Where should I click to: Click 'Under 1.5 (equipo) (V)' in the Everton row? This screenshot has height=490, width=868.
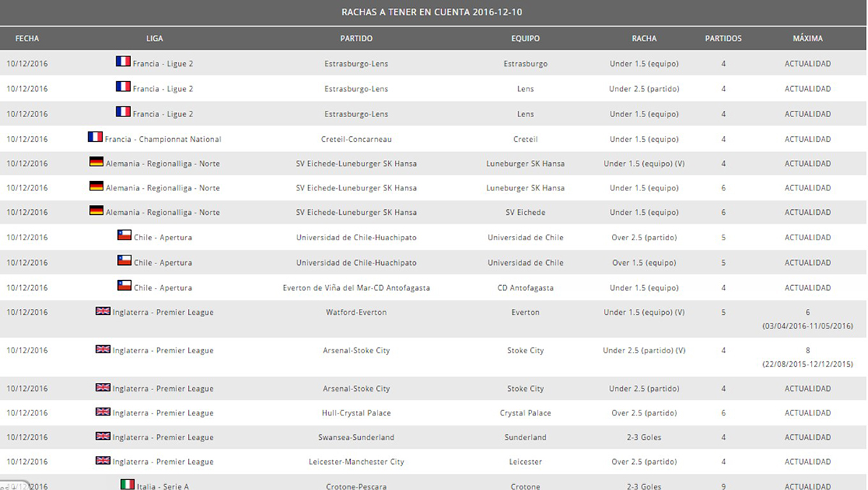(x=644, y=312)
